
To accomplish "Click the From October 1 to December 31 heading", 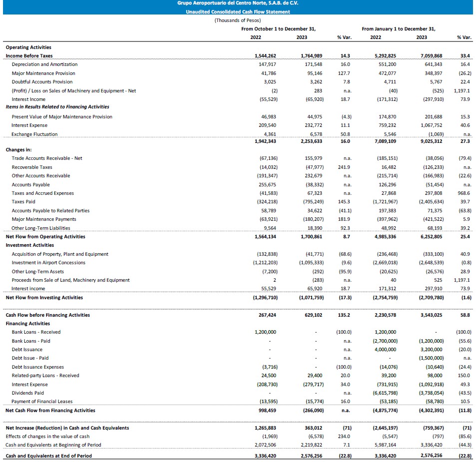I will 278,29.
